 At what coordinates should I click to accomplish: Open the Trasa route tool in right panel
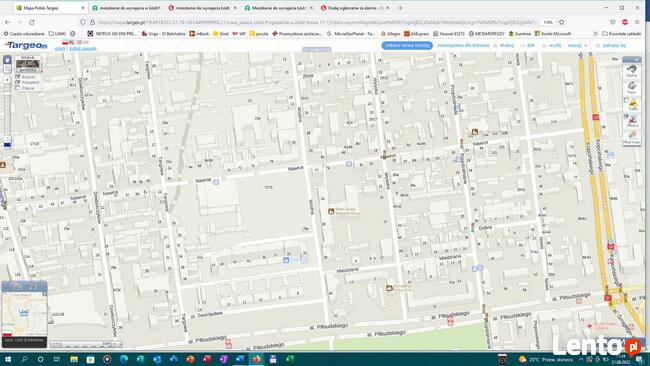(632, 87)
